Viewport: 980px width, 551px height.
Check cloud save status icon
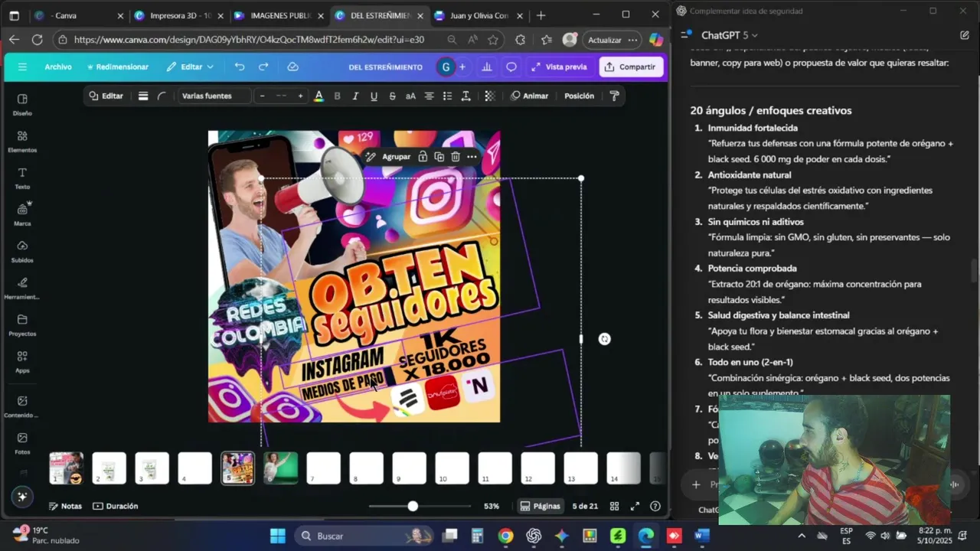click(292, 67)
